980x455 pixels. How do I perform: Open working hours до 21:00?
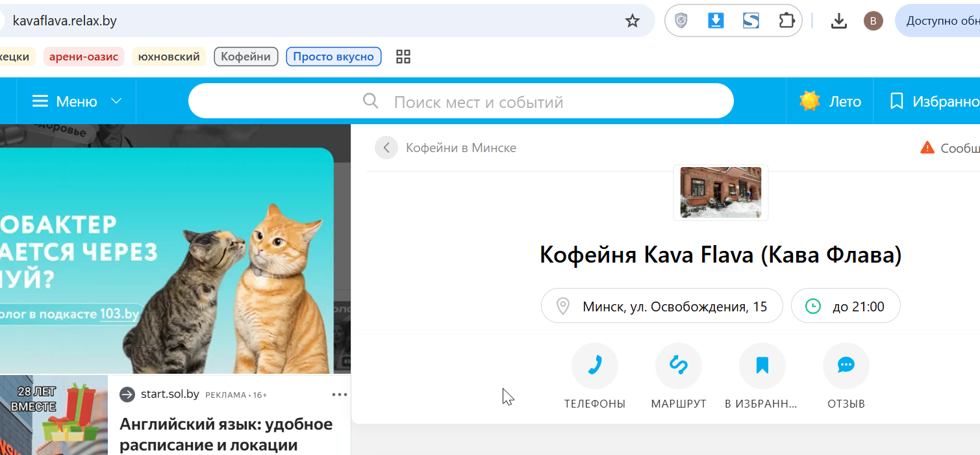[x=846, y=305]
